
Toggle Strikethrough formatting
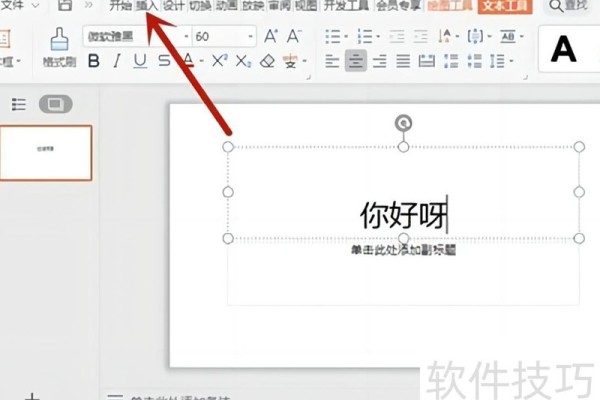point(164,61)
